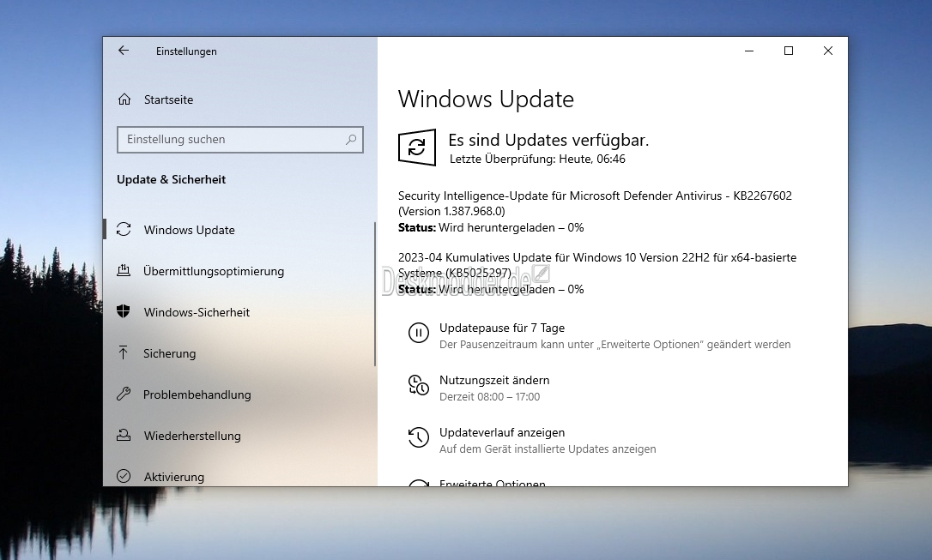Open Windows-Sicherheit page

tap(197, 312)
